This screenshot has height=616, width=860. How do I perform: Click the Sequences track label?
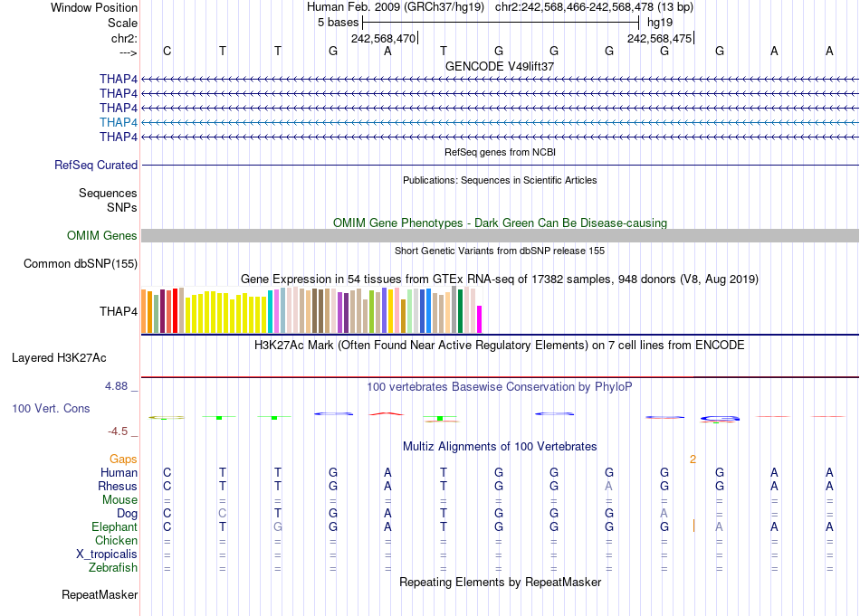tap(108, 193)
